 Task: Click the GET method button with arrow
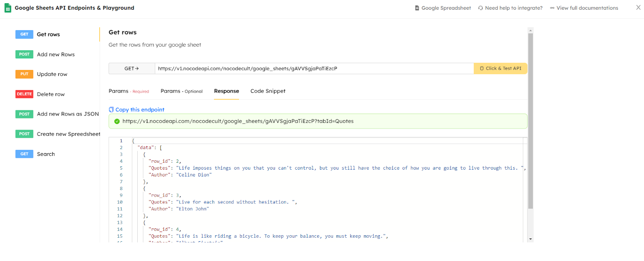coord(132,68)
